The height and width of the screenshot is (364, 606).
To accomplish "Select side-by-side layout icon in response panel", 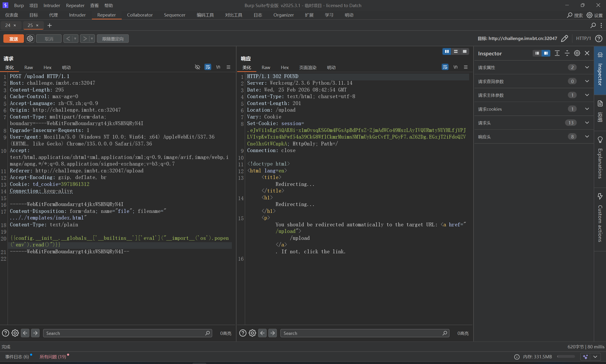I will [447, 52].
